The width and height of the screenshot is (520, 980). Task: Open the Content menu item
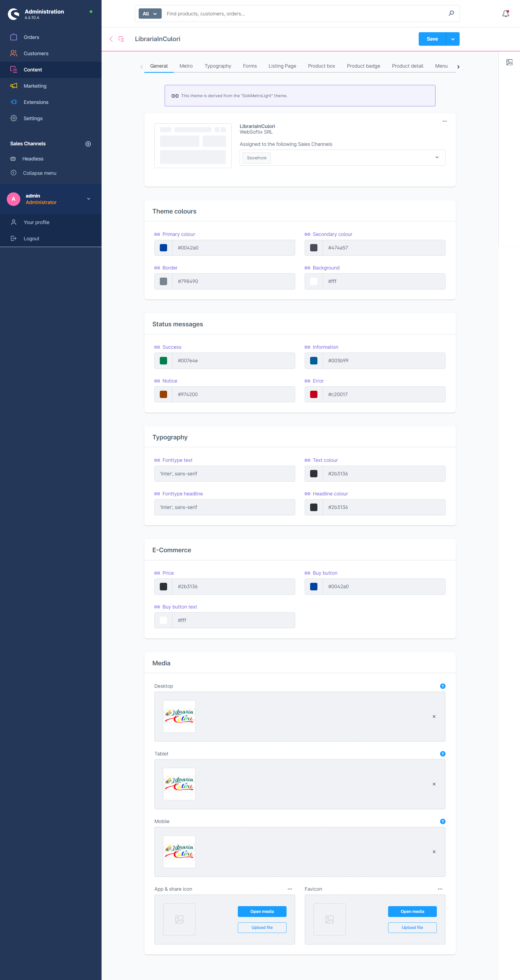pyautogui.click(x=33, y=70)
